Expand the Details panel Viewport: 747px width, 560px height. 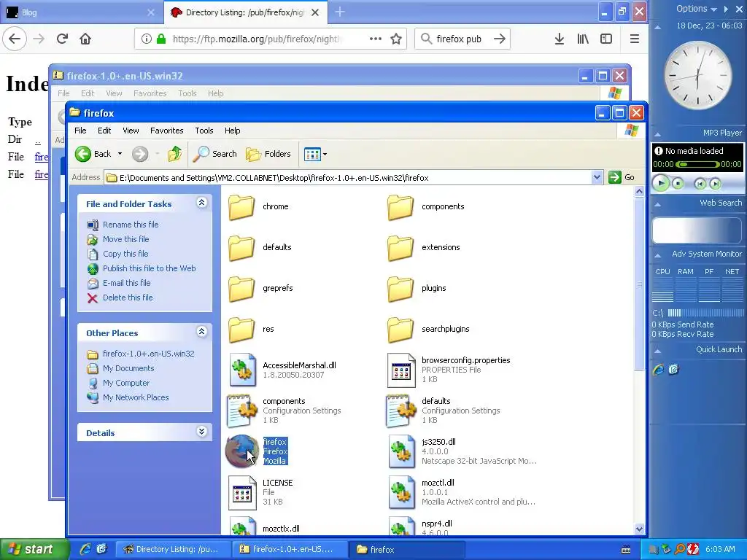pyautogui.click(x=201, y=432)
